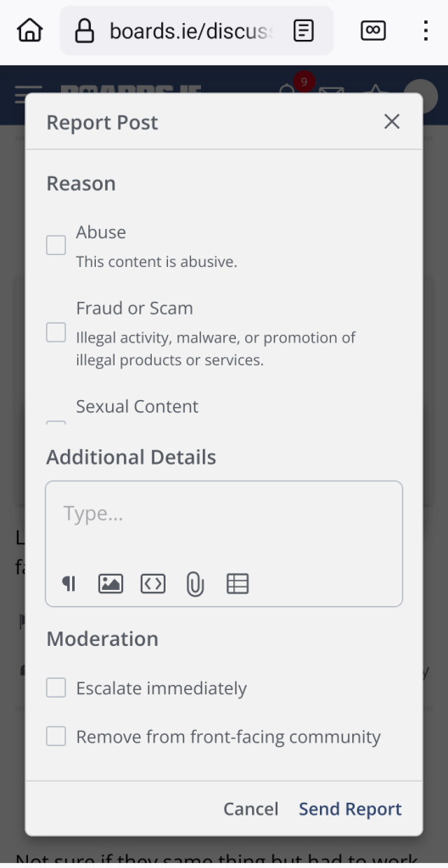Insert a table with grid icon
Screen dimensions: 448x868
(x=238, y=583)
